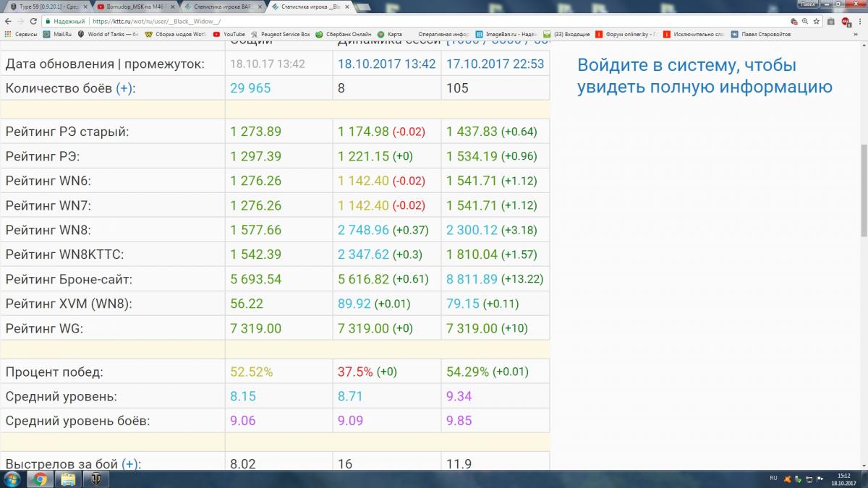The image size is (868, 488).
Task: Click the 18.10.2017 13:42 session date
Action: [386, 64]
